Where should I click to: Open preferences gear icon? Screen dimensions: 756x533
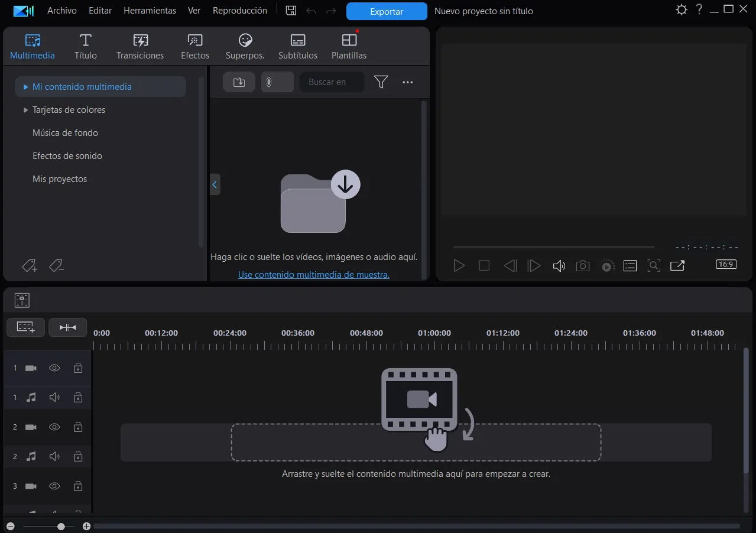pos(682,10)
